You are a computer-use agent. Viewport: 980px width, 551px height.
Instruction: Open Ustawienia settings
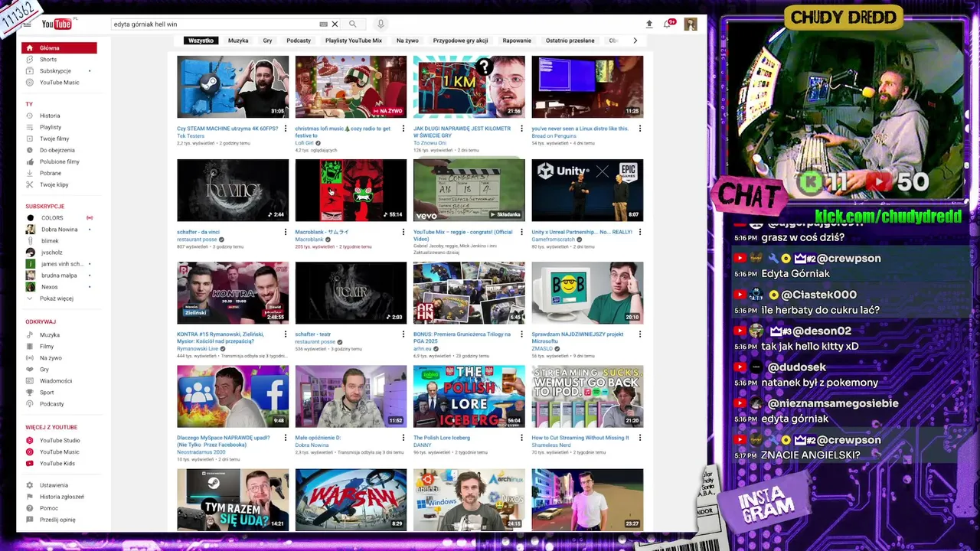(59, 485)
